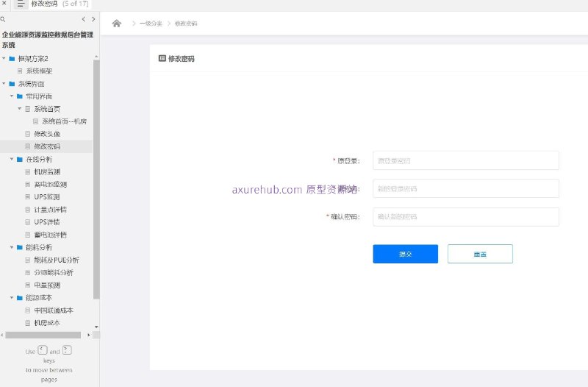Collapse the 能耗分析 folder arrow
This screenshot has height=387, width=588.
tap(12, 247)
